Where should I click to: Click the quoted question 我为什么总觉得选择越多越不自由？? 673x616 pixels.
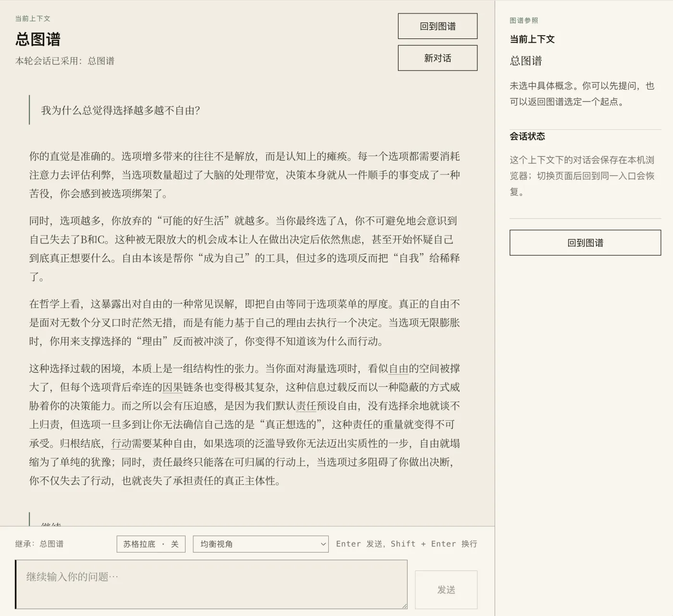120,110
